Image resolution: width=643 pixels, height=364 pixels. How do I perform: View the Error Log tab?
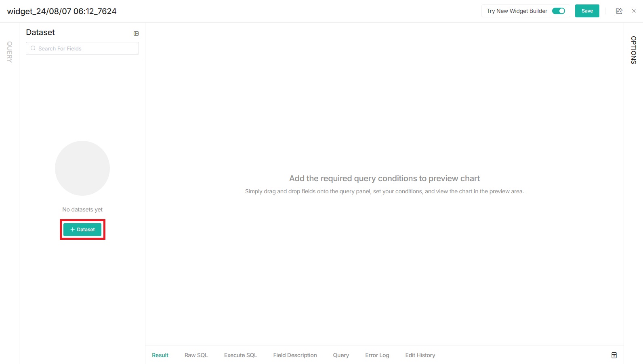[x=377, y=355]
